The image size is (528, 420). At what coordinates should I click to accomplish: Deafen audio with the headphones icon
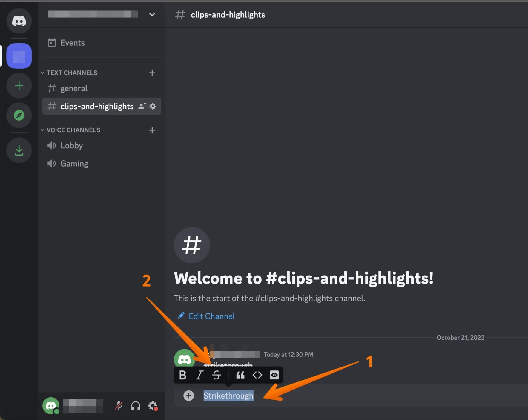coord(135,406)
